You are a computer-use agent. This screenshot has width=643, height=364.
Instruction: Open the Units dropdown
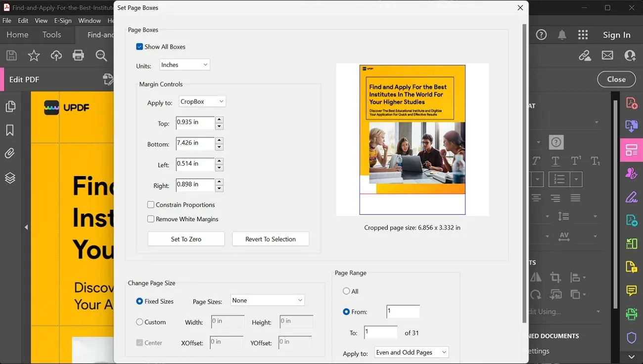pyautogui.click(x=184, y=64)
